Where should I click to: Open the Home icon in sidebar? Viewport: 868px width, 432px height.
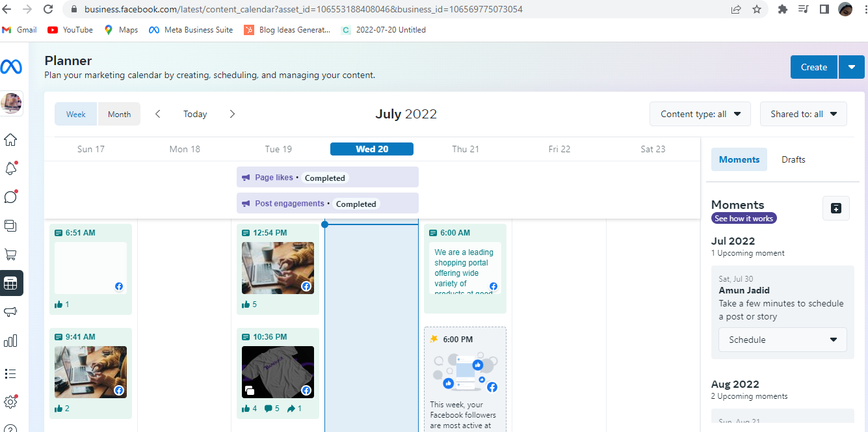[11, 140]
